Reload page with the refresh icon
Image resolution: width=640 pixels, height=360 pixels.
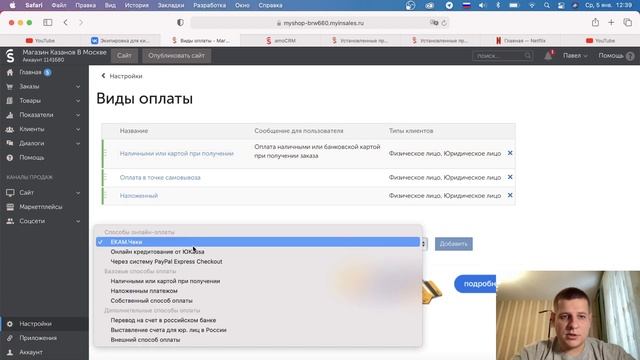point(444,23)
